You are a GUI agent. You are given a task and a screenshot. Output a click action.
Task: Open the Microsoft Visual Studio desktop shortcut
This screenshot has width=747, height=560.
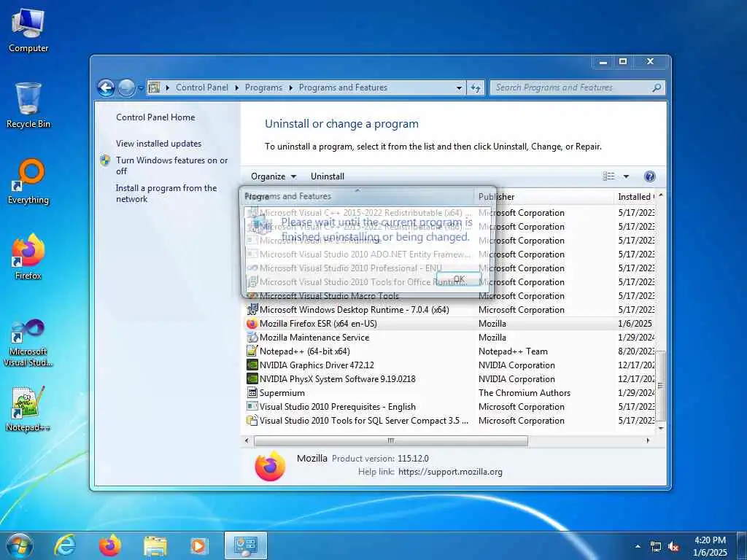click(28, 343)
